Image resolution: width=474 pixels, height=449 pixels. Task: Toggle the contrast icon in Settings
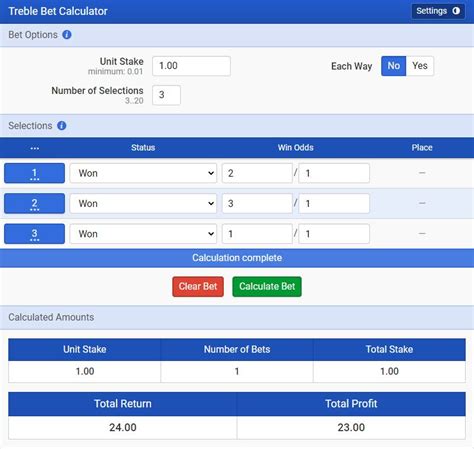point(456,11)
